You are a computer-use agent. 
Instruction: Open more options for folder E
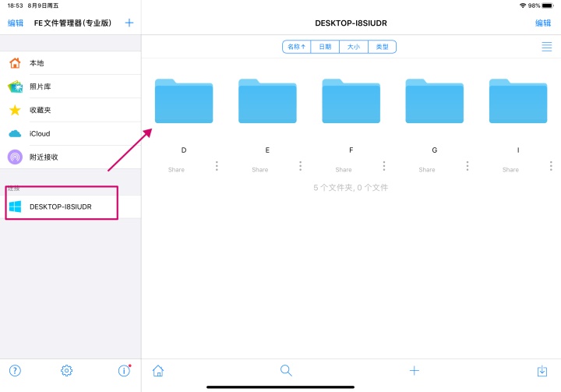tap(300, 166)
